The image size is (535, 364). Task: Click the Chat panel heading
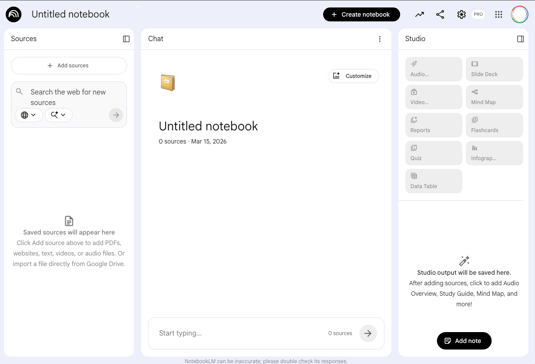coord(156,39)
